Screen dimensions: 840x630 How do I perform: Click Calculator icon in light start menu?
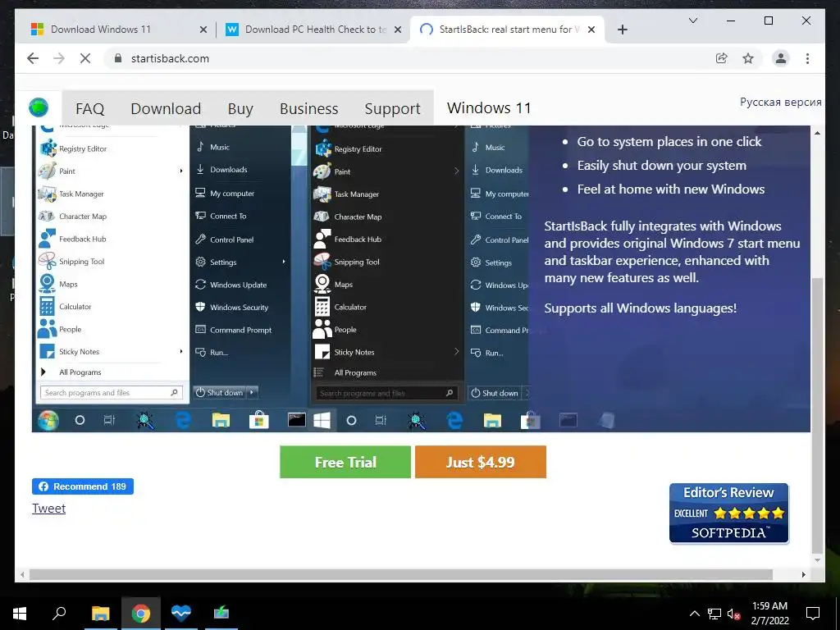47,307
